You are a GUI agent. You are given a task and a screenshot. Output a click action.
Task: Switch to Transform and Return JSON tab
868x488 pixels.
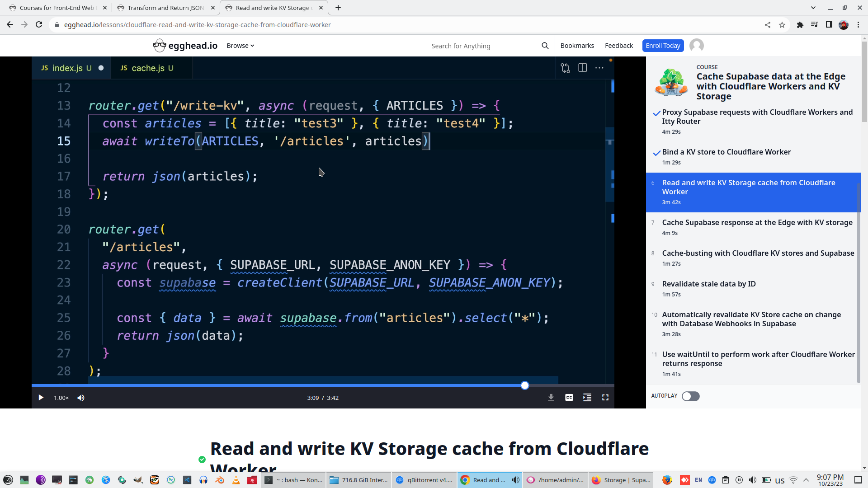165,8
